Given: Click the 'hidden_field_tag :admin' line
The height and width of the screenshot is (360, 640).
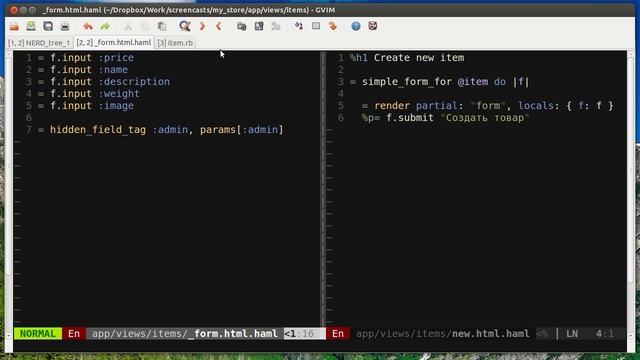Looking at the screenshot, I should [x=160, y=130].
